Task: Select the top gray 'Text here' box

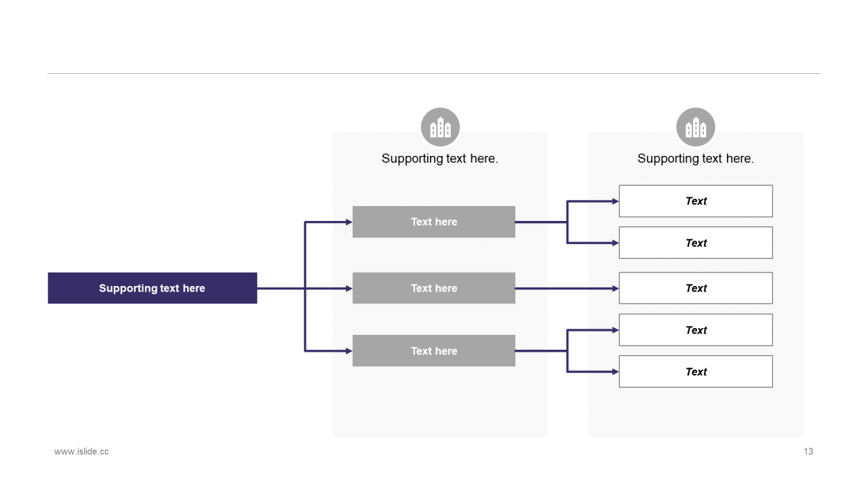Action: tap(434, 222)
